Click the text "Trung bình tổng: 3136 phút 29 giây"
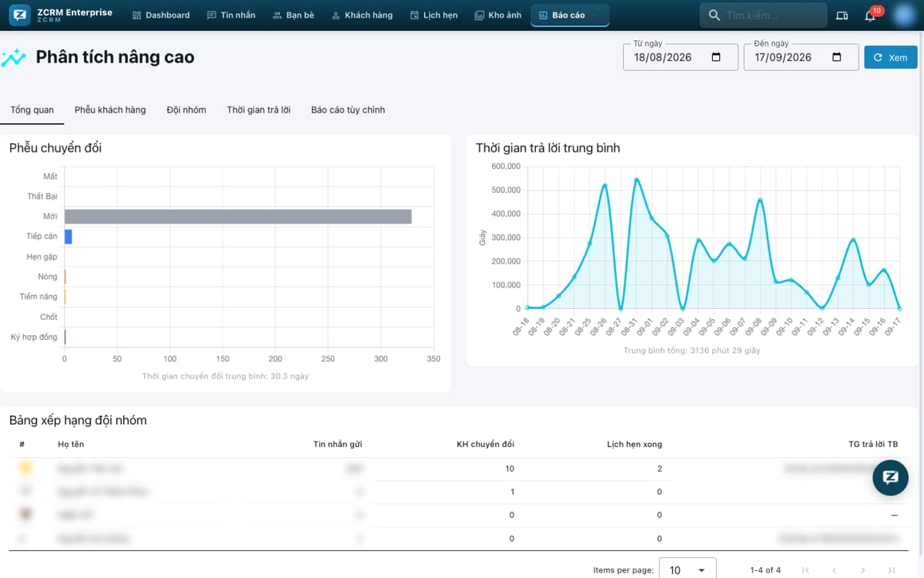 click(694, 351)
